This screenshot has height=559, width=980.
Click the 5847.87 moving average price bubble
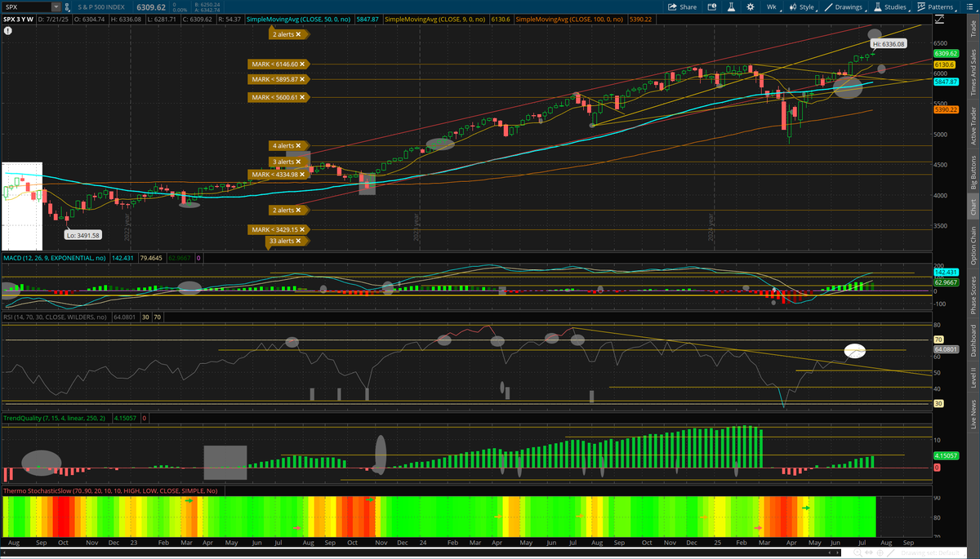coord(944,82)
